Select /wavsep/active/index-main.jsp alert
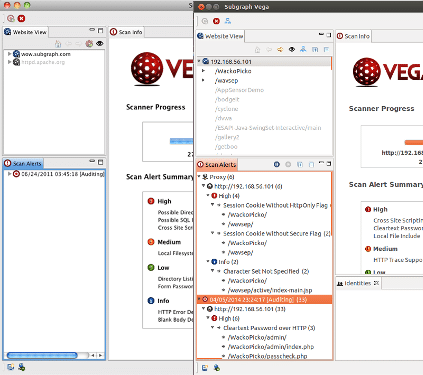423x375 pixels. tap(270, 290)
